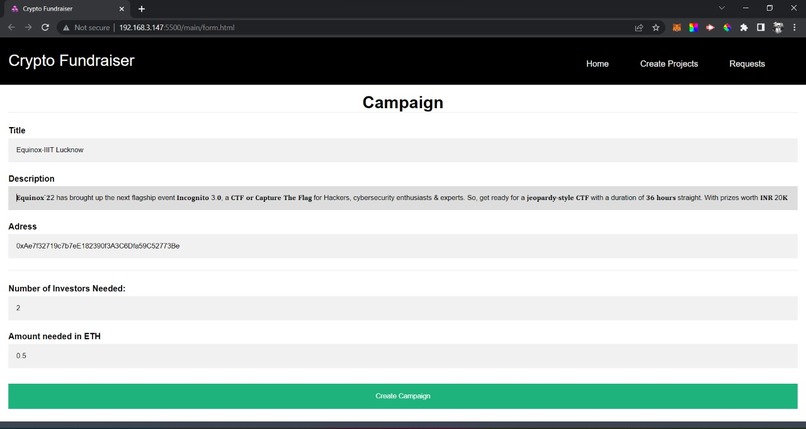This screenshot has height=429, width=806.
Task: Click the Crypto Fundraiser site title
Action: [x=71, y=61]
